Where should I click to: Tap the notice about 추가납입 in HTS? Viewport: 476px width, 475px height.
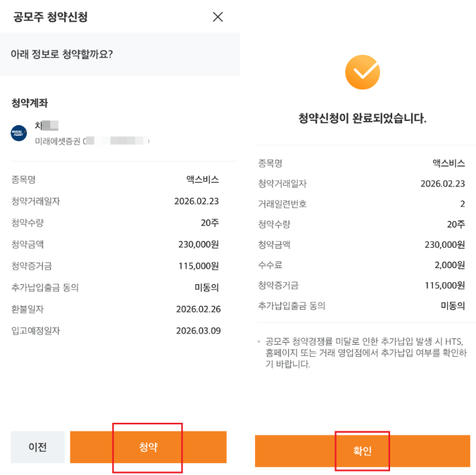point(366,353)
